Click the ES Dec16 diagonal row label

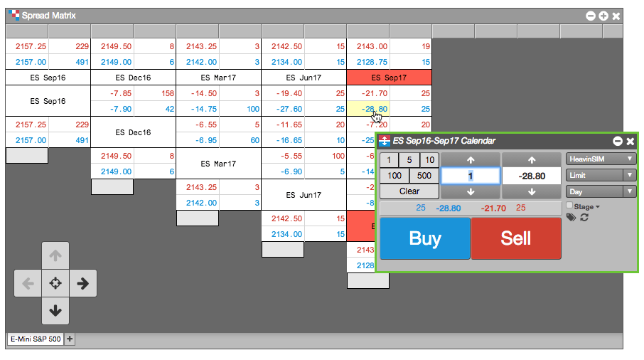pos(133,132)
